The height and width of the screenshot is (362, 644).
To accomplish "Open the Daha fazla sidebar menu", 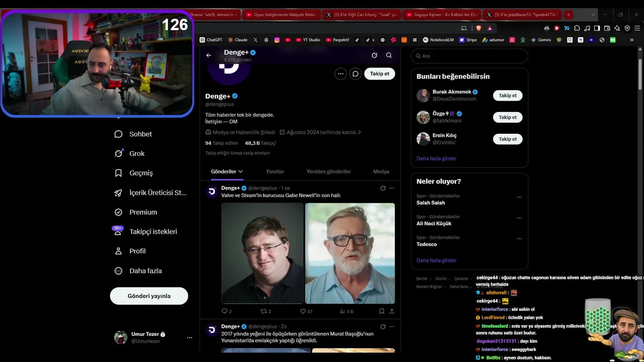I will [x=138, y=270].
